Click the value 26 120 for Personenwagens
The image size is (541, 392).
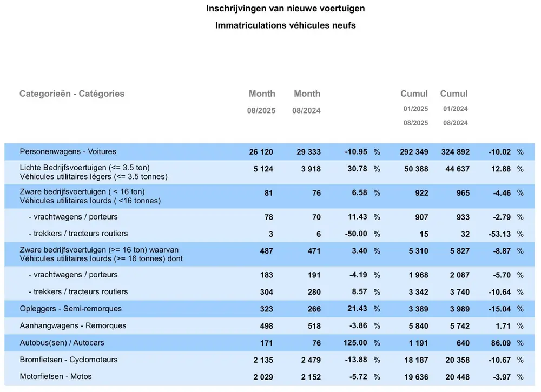(261, 152)
